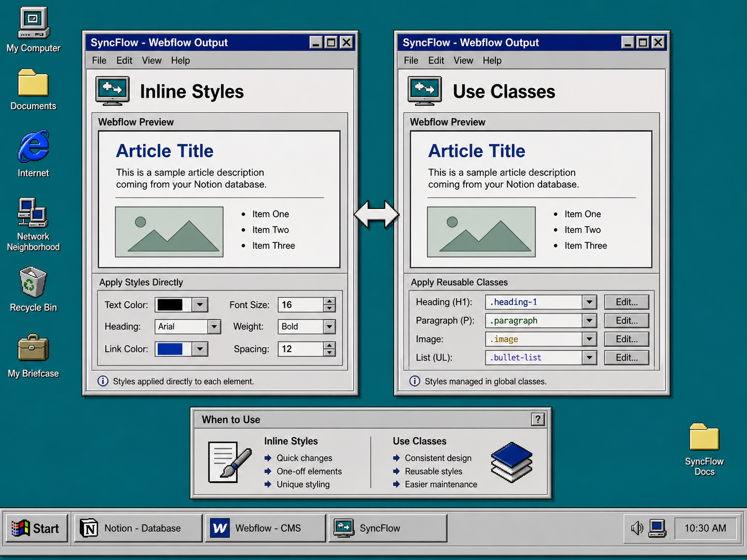Open View menu in Use Classes window
The image size is (747, 560).
click(x=463, y=60)
